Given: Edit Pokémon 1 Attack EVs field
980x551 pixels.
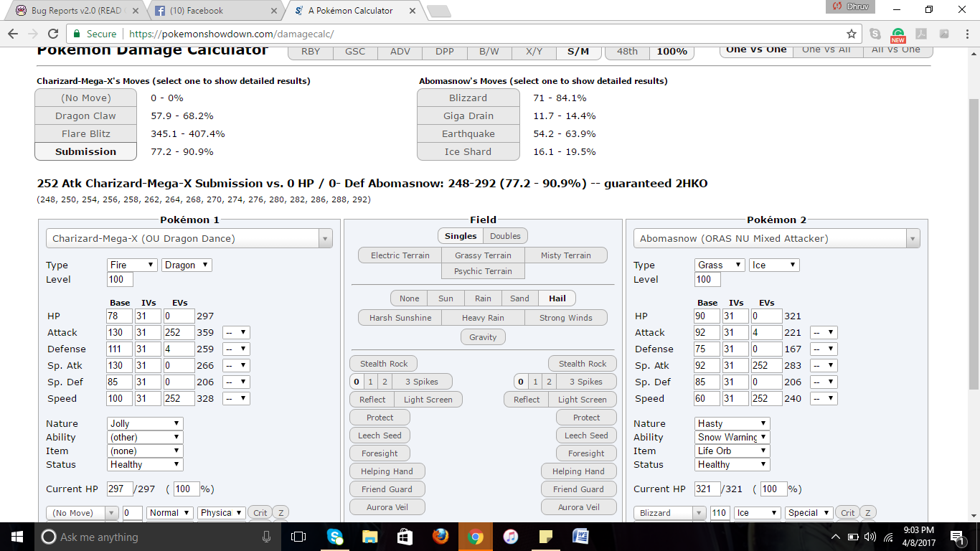Looking at the screenshot, I should tap(180, 332).
